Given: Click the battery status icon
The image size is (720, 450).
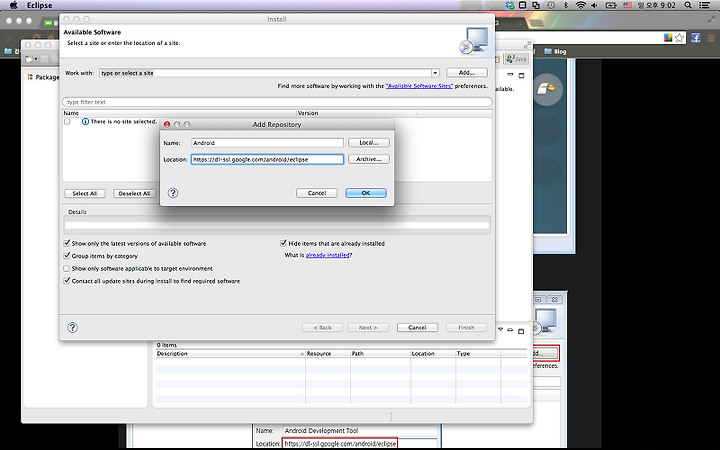Looking at the screenshot, I should (x=611, y=6).
